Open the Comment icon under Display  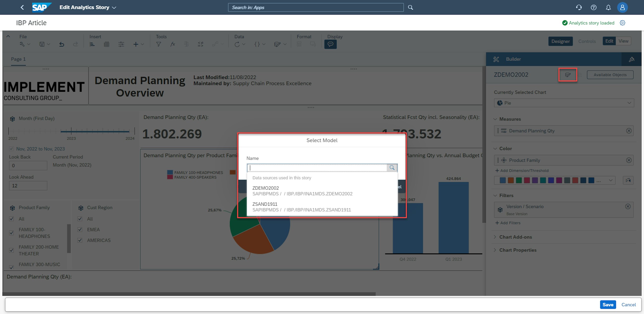[x=330, y=44]
